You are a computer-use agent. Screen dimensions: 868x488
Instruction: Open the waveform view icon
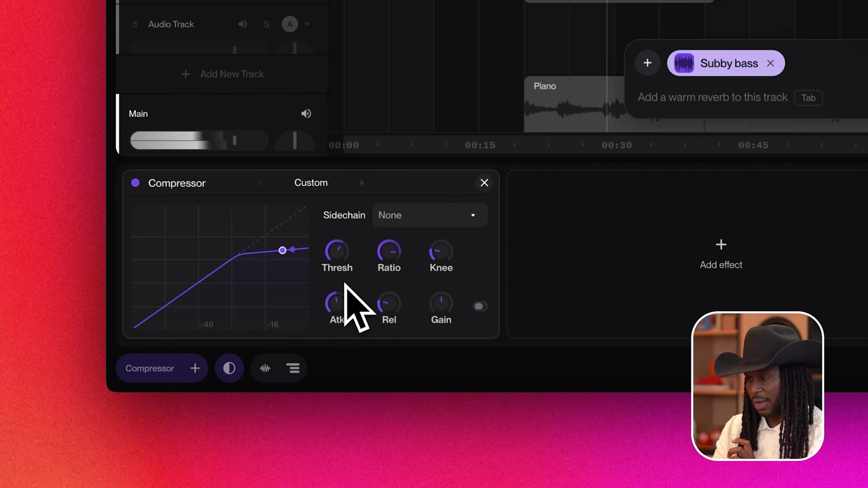coord(265,368)
